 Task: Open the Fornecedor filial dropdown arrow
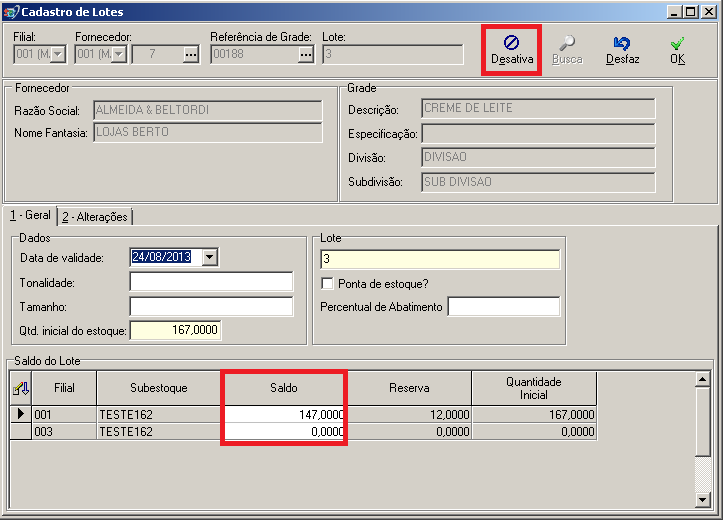pyautogui.click(x=118, y=54)
